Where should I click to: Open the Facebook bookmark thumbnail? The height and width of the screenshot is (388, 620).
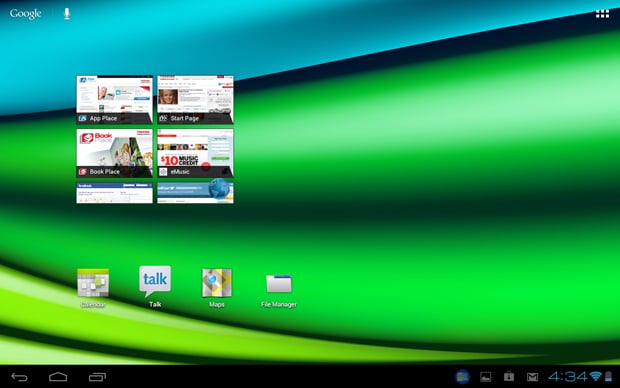(114, 193)
